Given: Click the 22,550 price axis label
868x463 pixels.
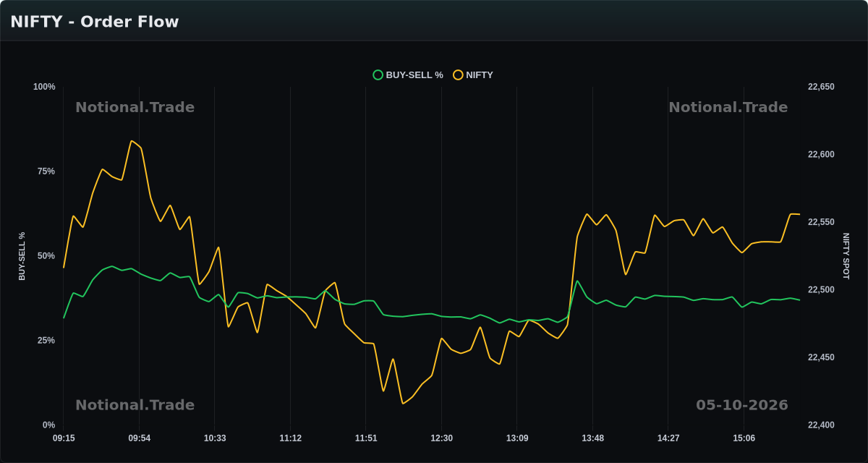Looking at the screenshot, I should pyautogui.click(x=821, y=222).
